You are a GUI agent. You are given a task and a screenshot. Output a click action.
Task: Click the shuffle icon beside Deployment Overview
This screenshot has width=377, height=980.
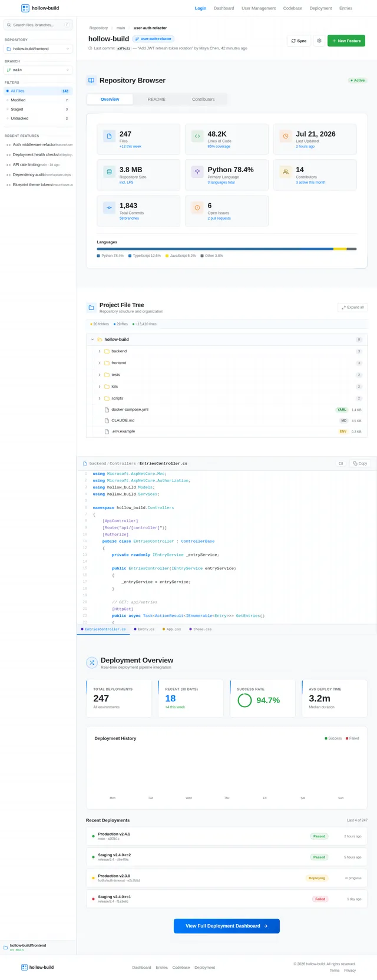tap(91, 662)
